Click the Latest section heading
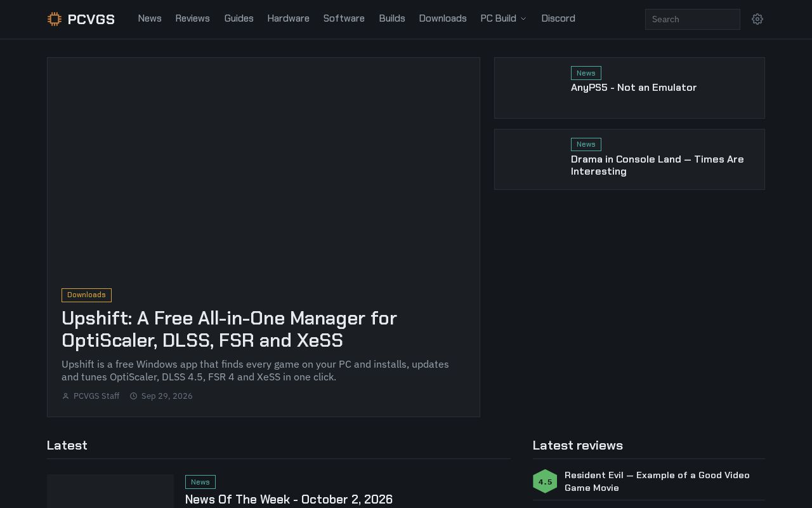 67,445
